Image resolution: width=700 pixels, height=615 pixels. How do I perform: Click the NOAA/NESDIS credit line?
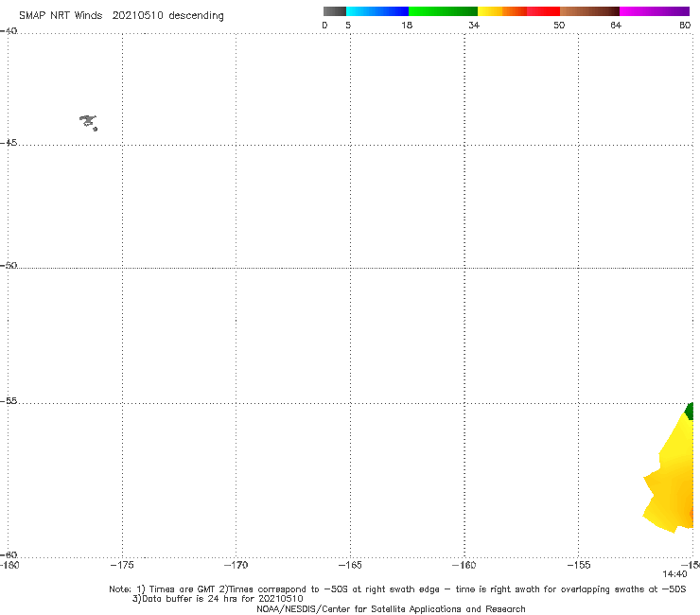[391, 609]
